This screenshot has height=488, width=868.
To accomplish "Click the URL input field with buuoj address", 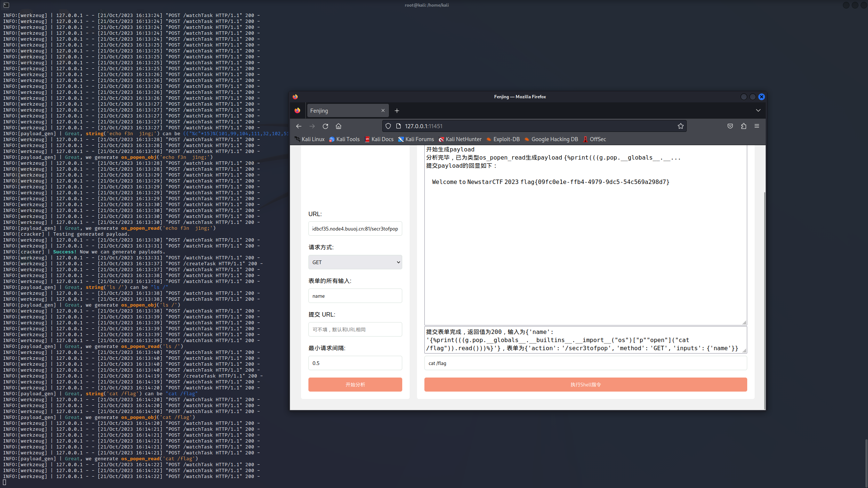I will coord(355,229).
